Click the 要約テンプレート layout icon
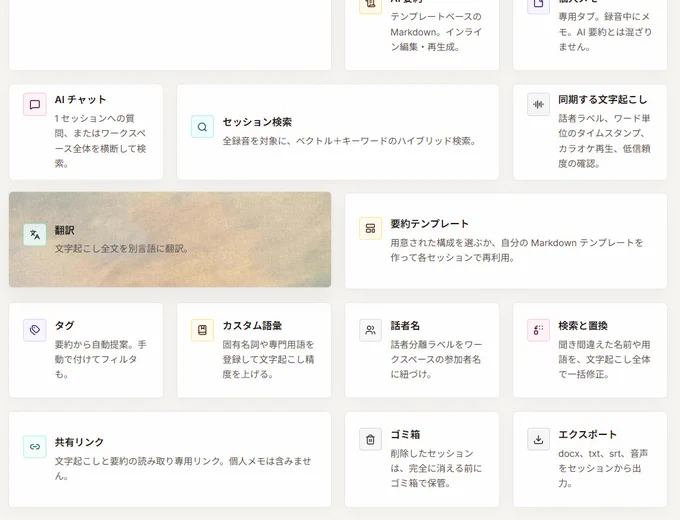 pos(370,228)
